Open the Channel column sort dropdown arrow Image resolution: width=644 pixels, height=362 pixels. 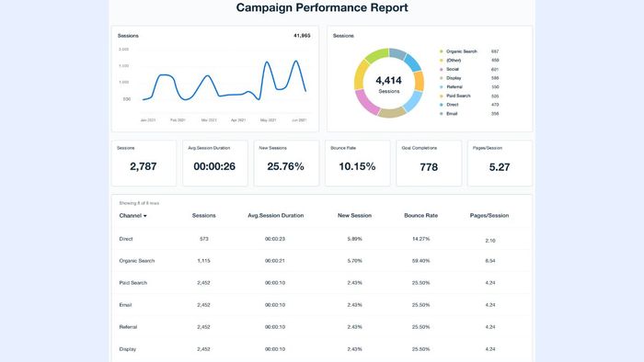click(x=145, y=216)
